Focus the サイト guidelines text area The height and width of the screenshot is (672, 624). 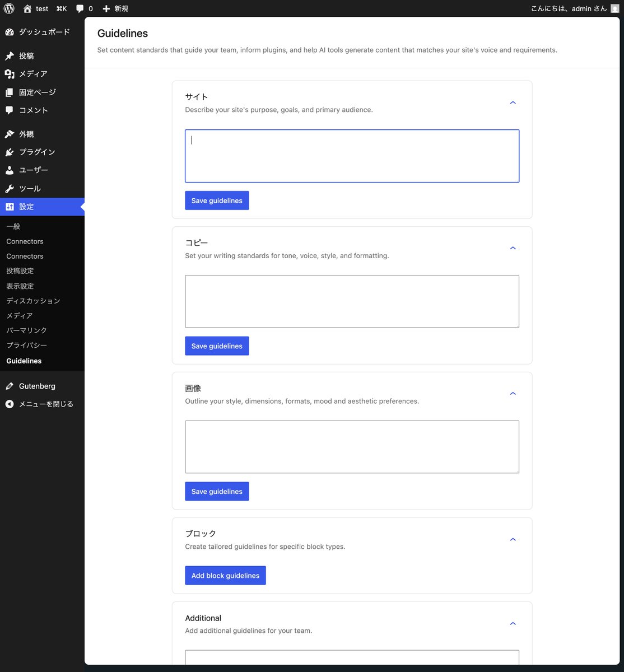(352, 156)
